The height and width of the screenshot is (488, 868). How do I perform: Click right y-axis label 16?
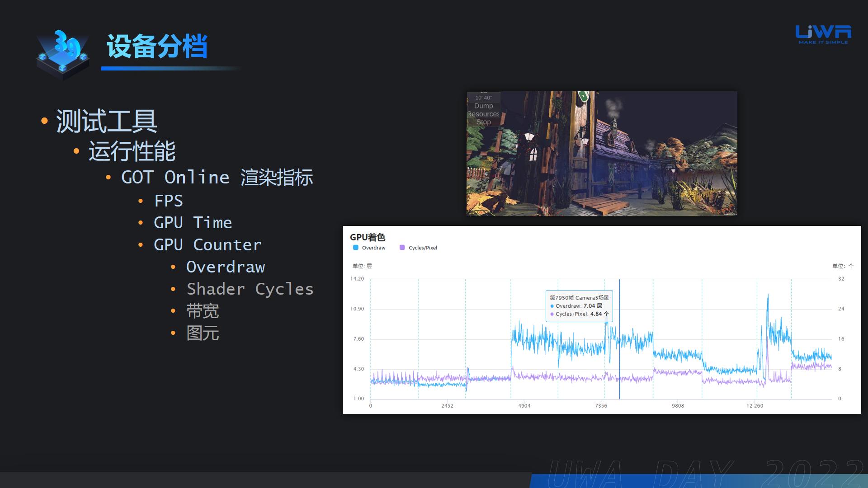(841, 339)
